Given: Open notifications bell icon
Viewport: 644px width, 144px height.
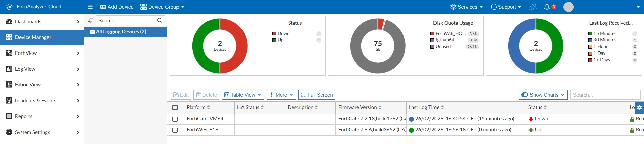Looking at the screenshot, I should (547, 7).
